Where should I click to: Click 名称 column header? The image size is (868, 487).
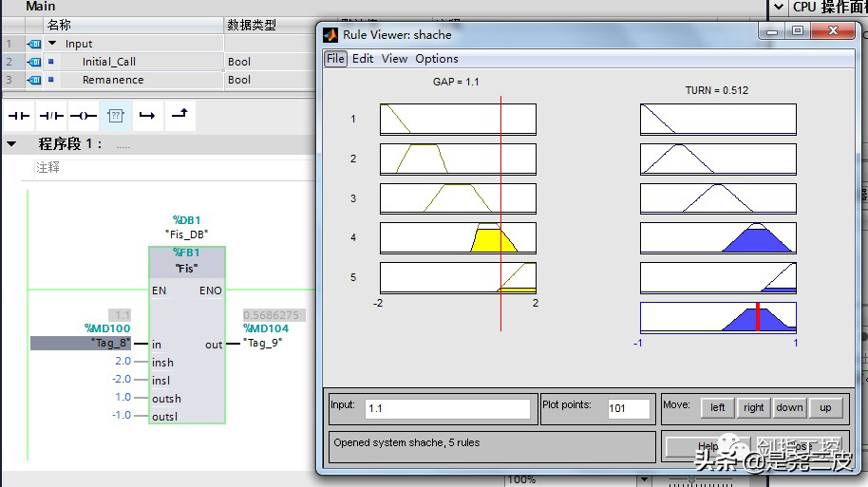point(59,25)
